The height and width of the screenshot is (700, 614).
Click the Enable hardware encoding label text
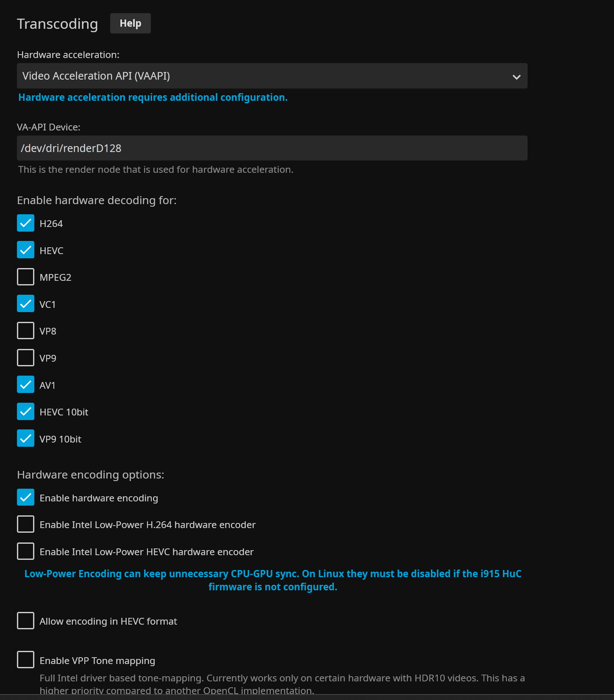99,498
